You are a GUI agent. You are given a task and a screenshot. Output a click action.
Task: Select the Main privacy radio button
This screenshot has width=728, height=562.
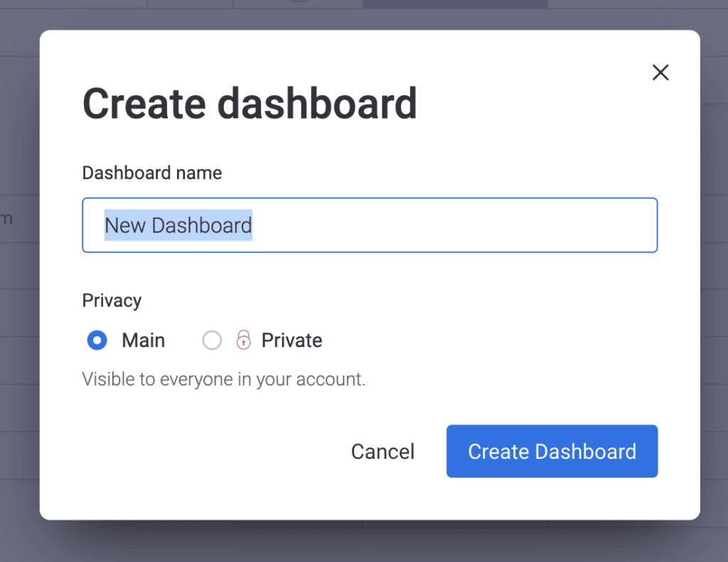97,341
